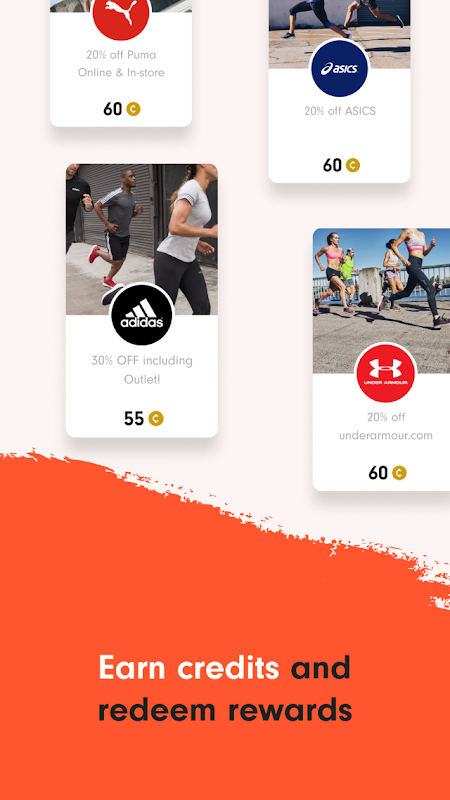The height and width of the screenshot is (800, 450).
Task: Click the gold coin beside 55 credits
Action: (x=156, y=418)
